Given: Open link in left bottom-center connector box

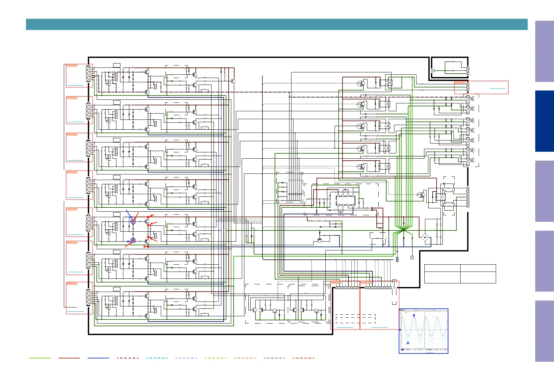Looking at the screenshot, I should (x=345, y=327).
